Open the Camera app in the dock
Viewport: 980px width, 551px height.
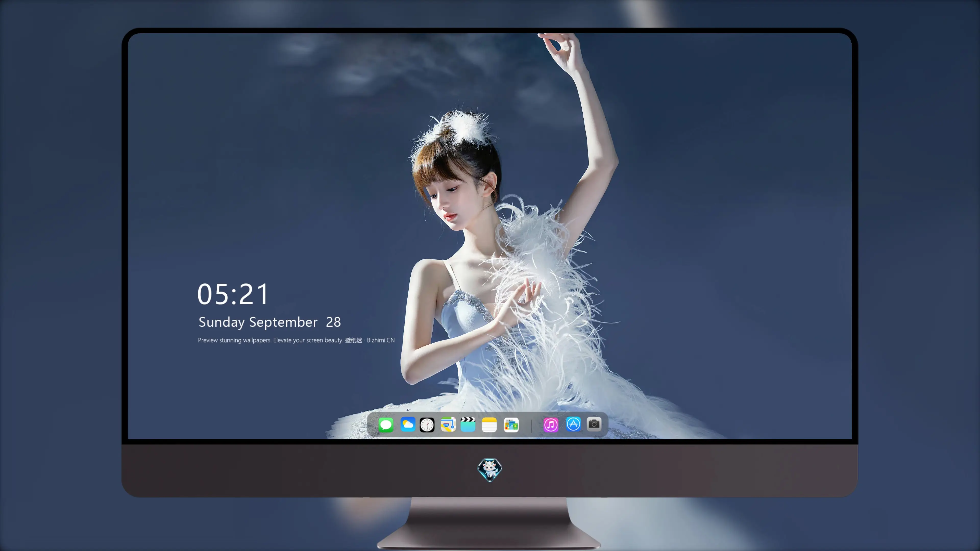click(x=594, y=424)
